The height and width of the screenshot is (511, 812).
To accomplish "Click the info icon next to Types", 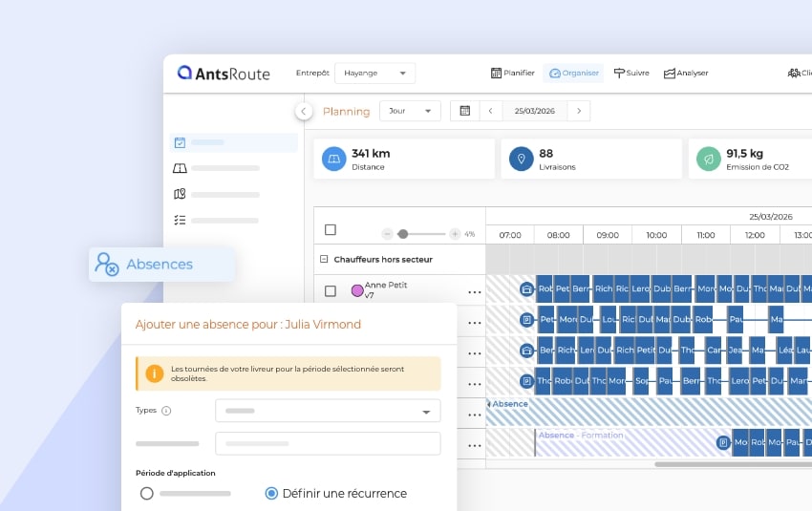I will point(166,411).
